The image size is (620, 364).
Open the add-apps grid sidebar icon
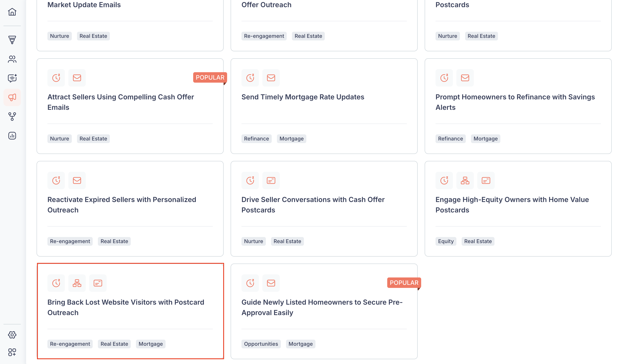tap(12, 352)
